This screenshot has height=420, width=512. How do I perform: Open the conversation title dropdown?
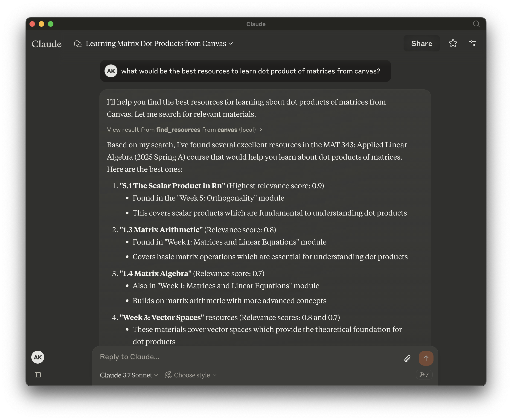pyautogui.click(x=231, y=44)
